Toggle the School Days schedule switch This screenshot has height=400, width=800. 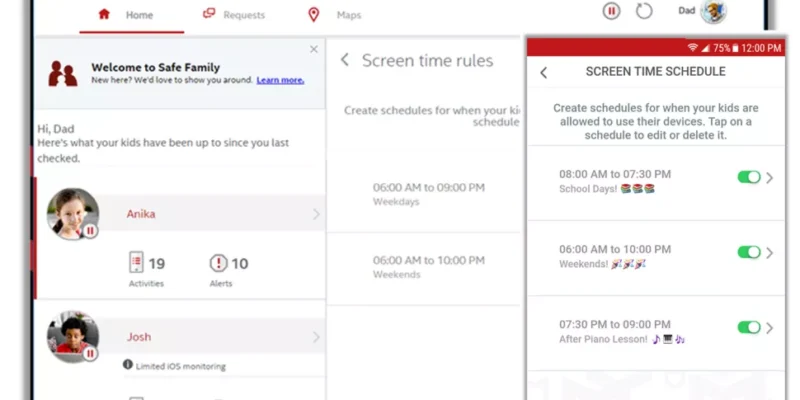pos(748,177)
